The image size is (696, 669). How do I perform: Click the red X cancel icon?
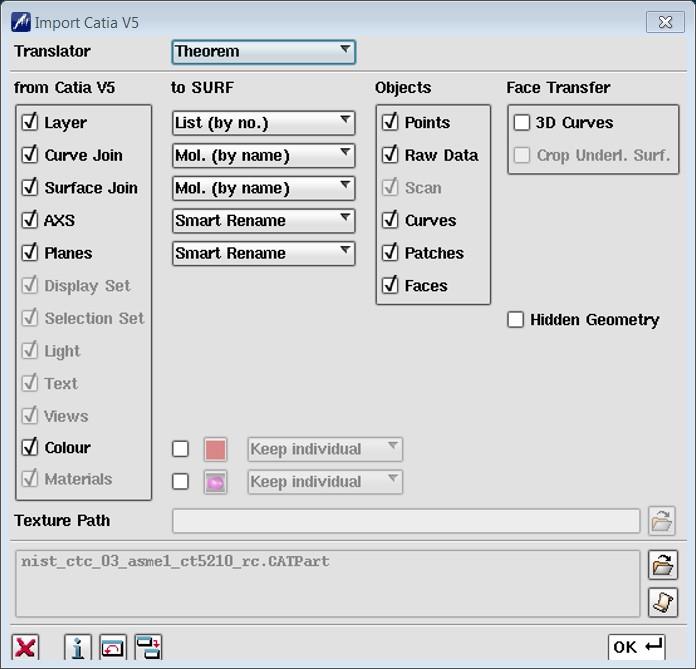click(25, 647)
